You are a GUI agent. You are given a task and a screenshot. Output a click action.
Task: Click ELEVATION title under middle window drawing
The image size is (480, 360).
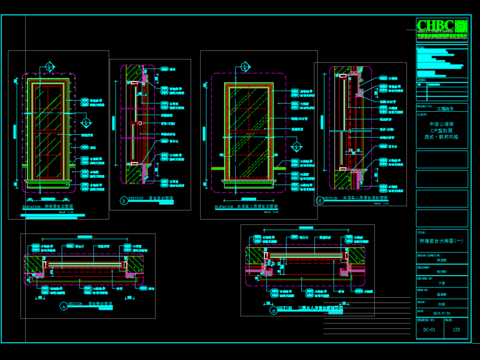click(x=246, y=207)
